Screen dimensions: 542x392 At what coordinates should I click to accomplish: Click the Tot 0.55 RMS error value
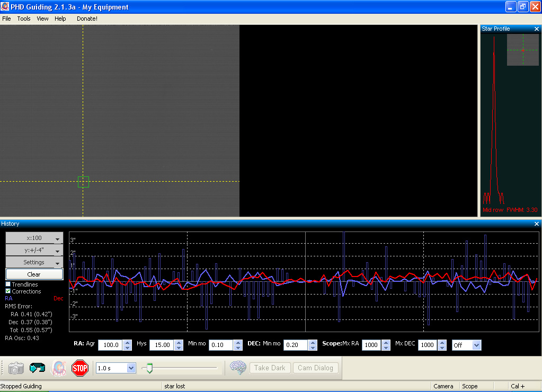[x=31, y=330]
